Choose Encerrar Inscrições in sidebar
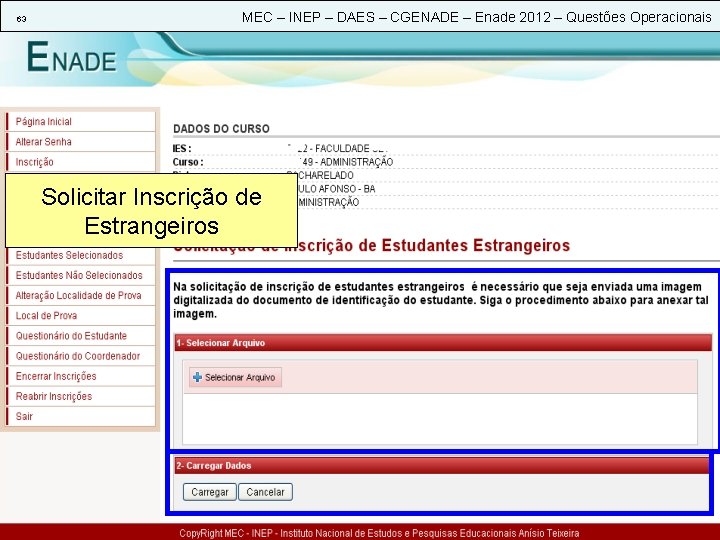 click(x=81, y=377)
